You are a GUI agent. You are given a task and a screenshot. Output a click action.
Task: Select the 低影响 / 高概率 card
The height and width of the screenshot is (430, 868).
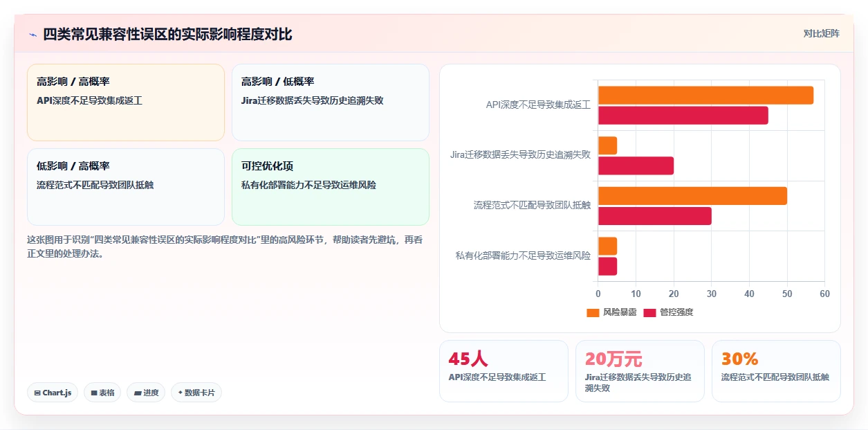coord(126,187)
